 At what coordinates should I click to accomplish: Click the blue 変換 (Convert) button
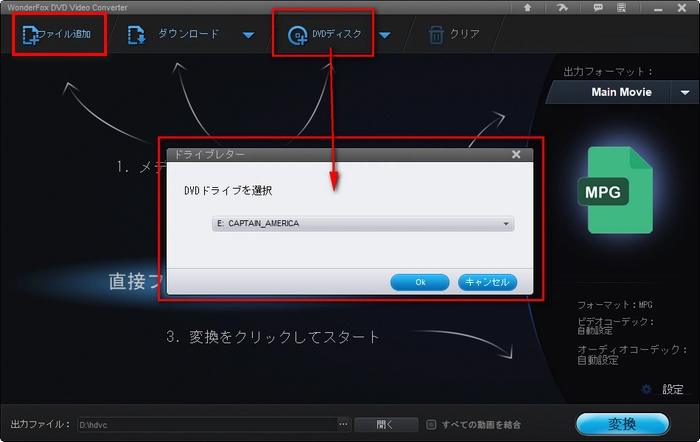(622, 424)
